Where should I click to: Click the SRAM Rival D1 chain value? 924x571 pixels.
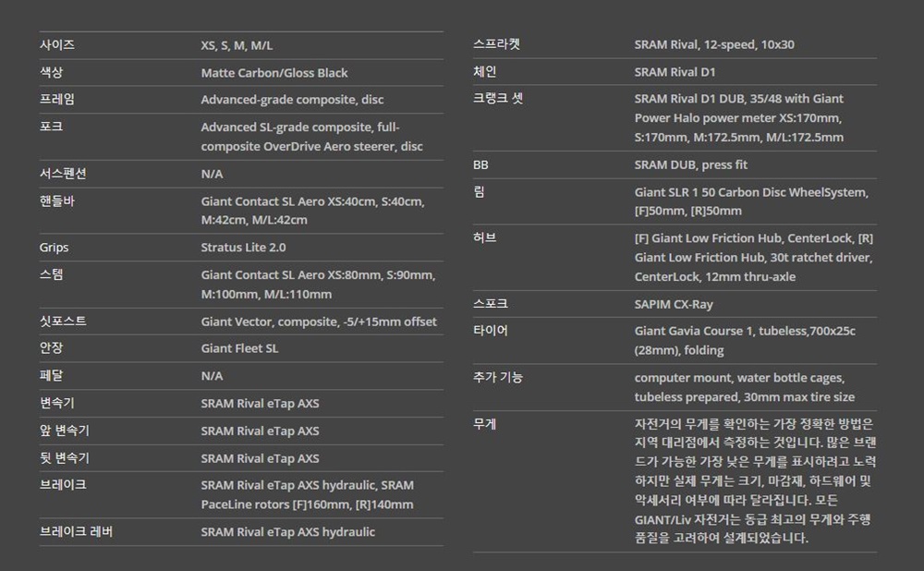675,72
